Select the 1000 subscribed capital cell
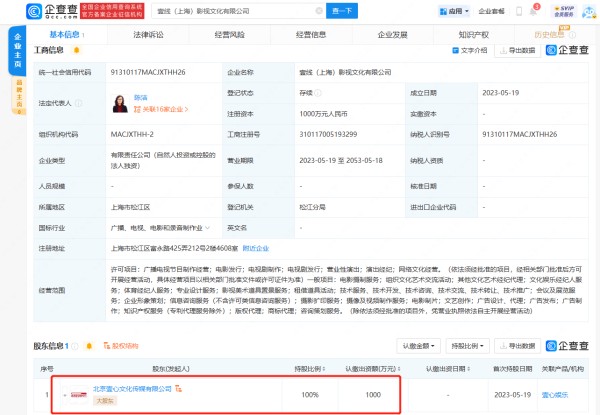 pos(373,395)
